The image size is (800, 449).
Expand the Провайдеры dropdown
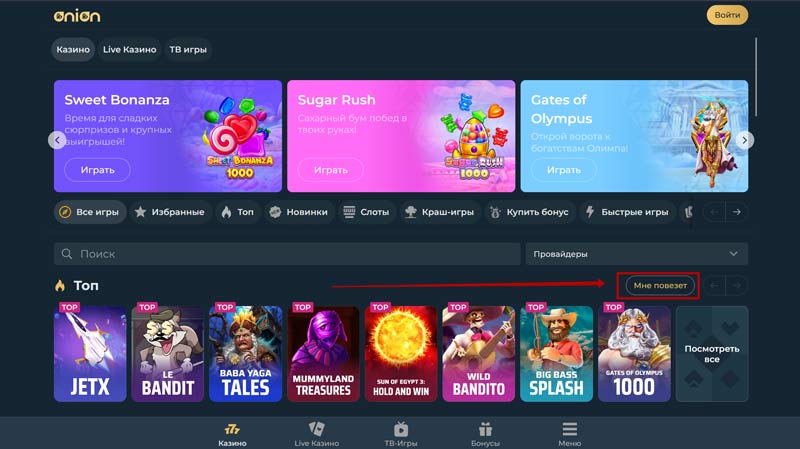(x=637, y=254)
